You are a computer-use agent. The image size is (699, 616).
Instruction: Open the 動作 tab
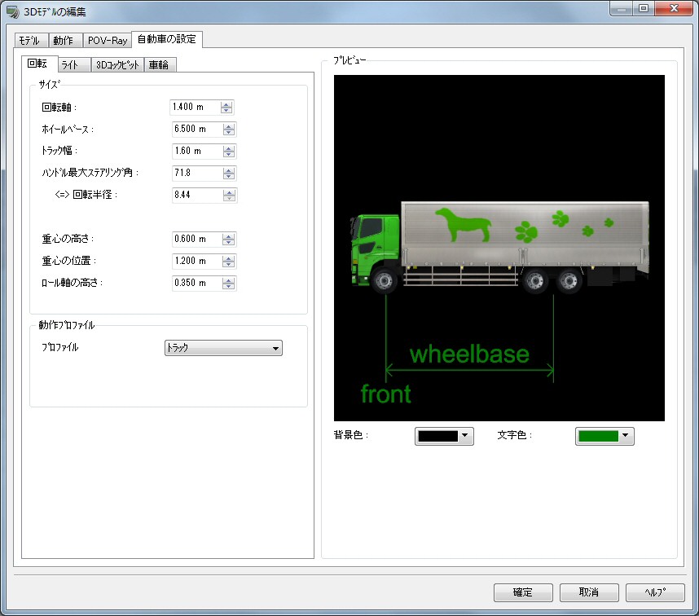pyautogui.click(x=64, y=40)
